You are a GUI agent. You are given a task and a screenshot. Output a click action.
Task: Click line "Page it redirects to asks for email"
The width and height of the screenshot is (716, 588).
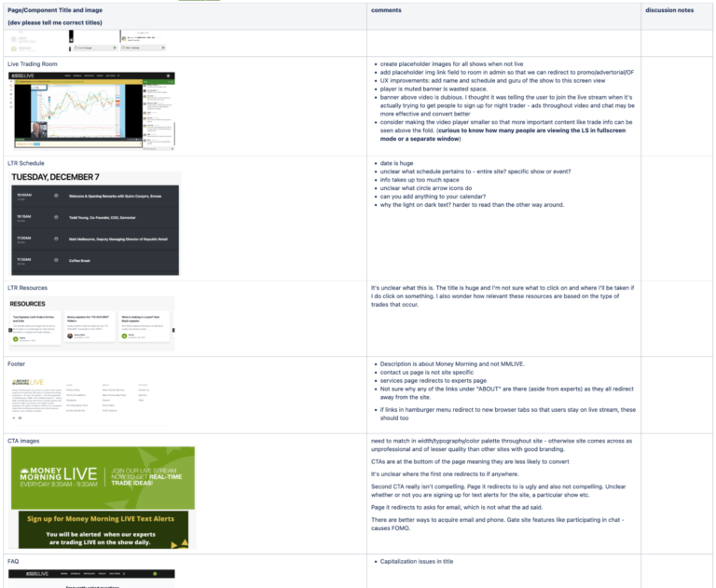(457, 507)
